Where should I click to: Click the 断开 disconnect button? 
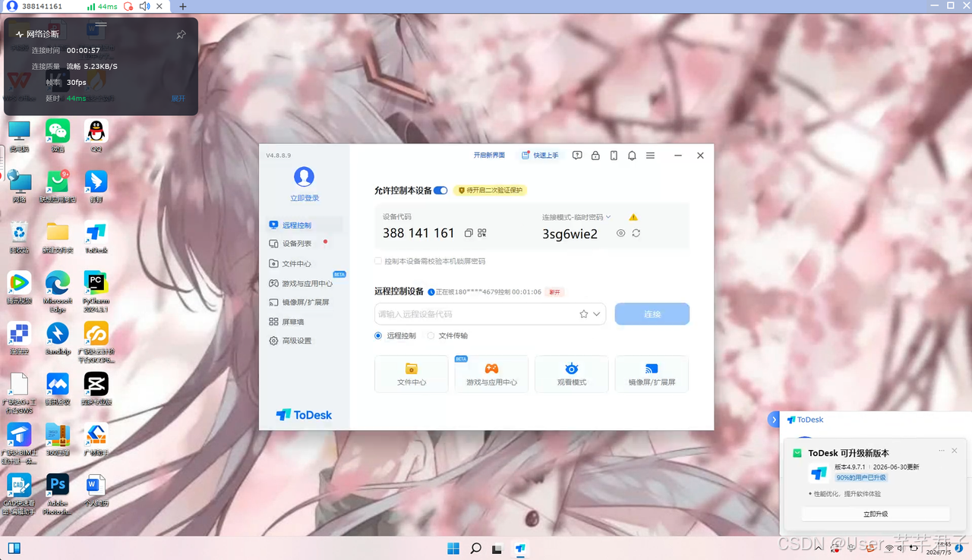554,292
